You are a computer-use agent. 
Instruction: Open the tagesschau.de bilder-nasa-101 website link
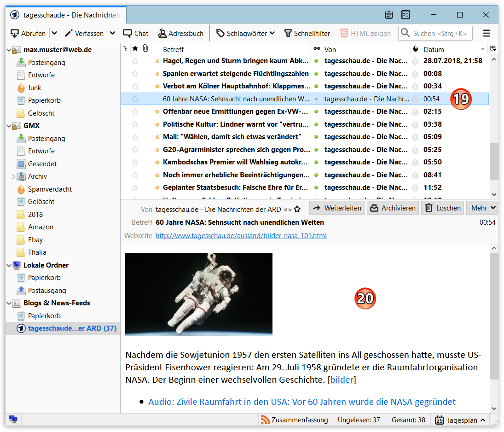click(241, 236)
